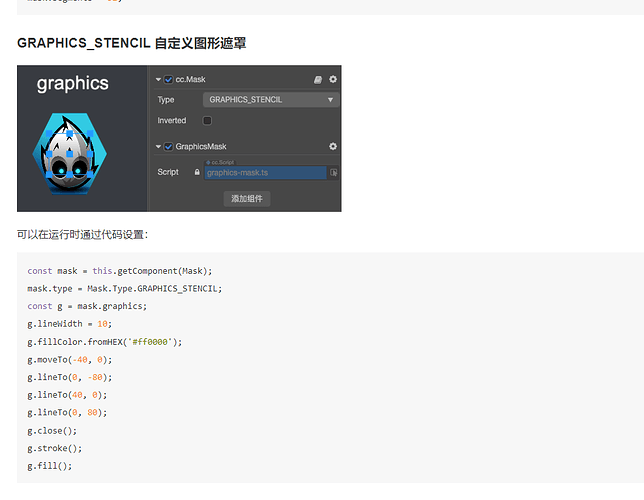Click the code line 'const g = mask.graphics;'

(87, 306)
